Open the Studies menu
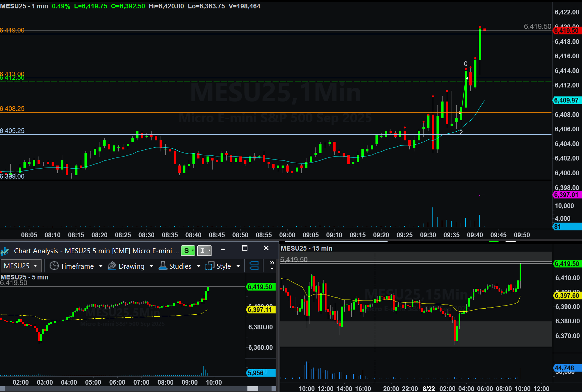Viewport: 582px width, 392px height. [180, 266]
